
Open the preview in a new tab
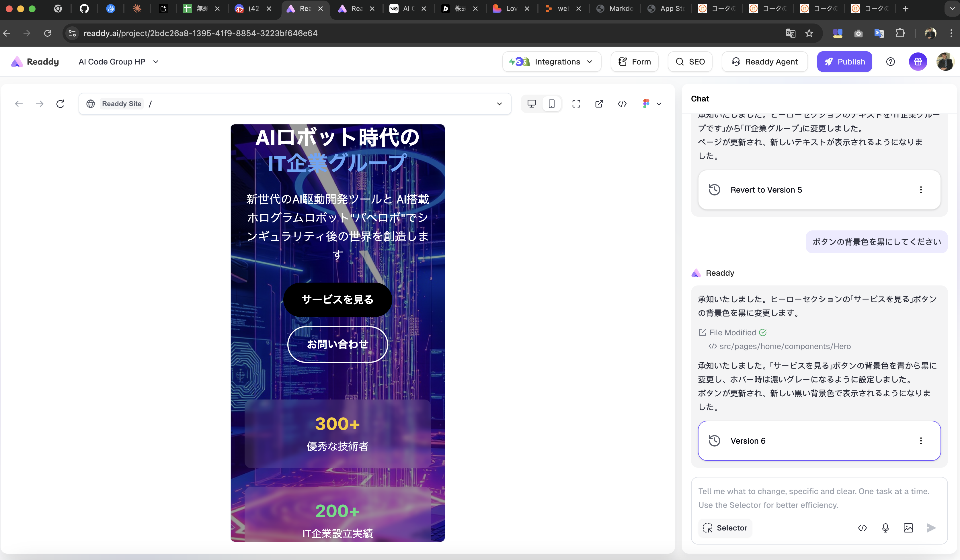599,103
